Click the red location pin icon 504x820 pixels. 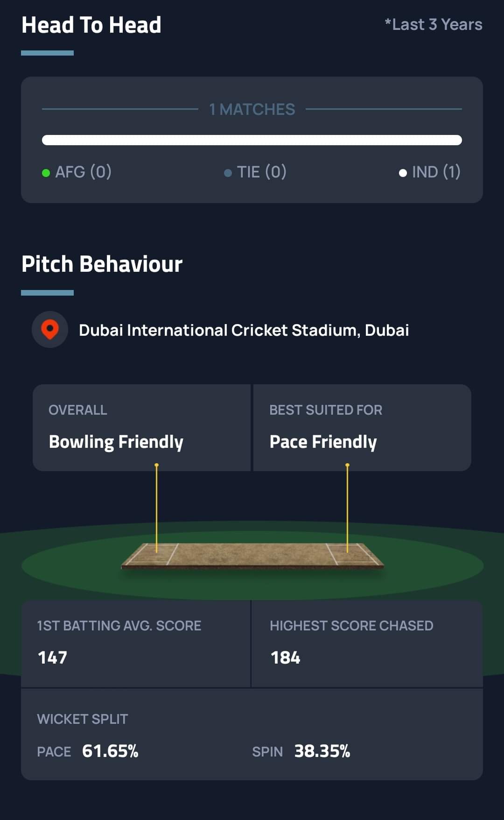[x=50, y=329]
